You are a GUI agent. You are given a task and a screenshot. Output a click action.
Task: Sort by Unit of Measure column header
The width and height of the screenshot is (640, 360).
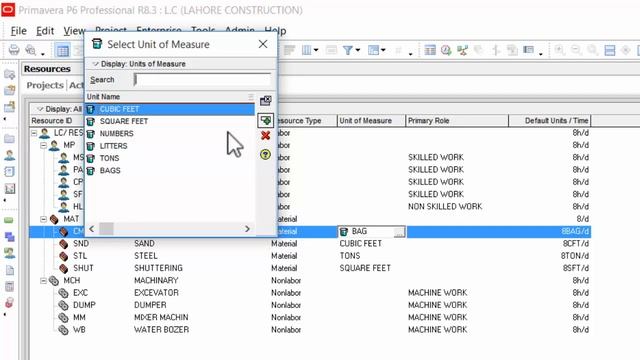coord(371,121)
